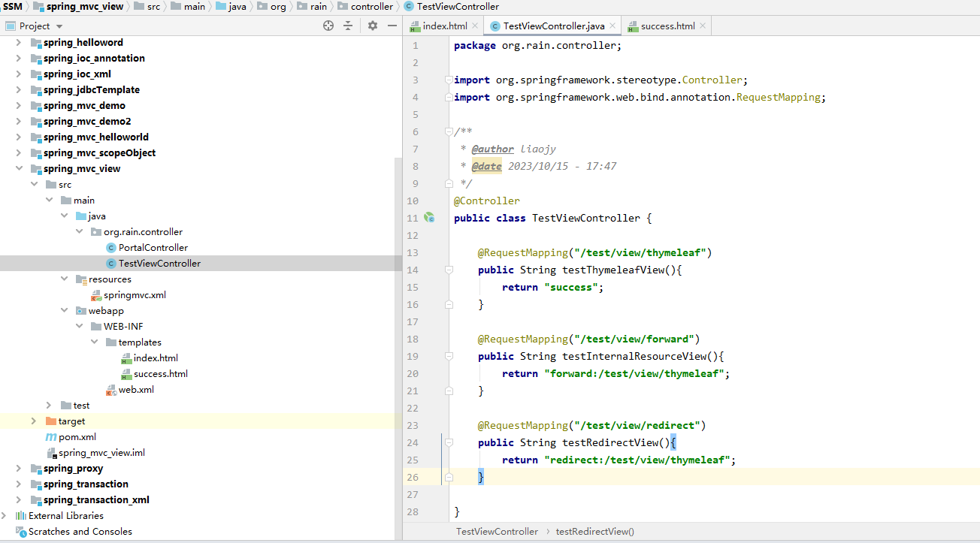The image size is (980, 543).
Task: Collapse the java source folder
Action: (64, 216)
